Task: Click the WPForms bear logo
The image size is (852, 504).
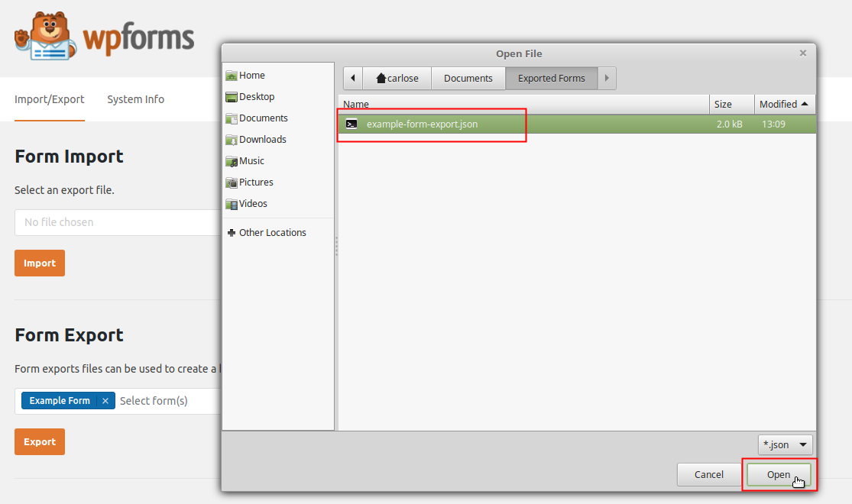Action: click(x=46, y=34)
